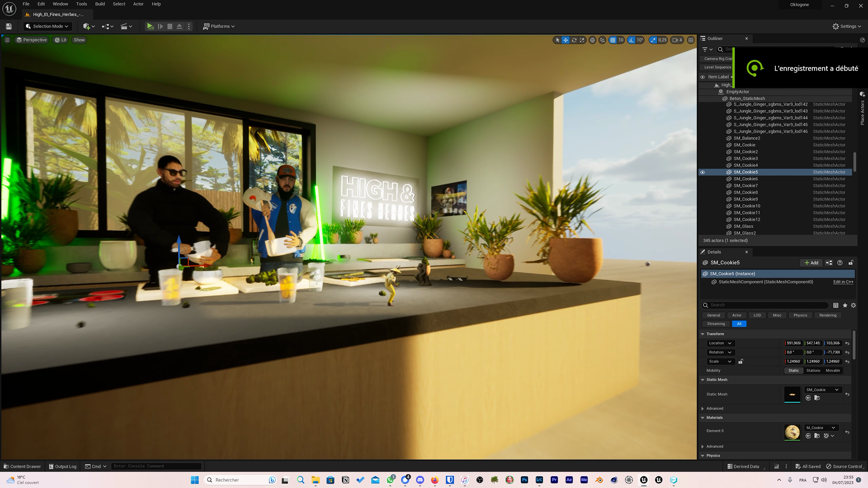Toggle rotation angle snapping
This screenshot has width=868, height=488.
tap(631, 40)
